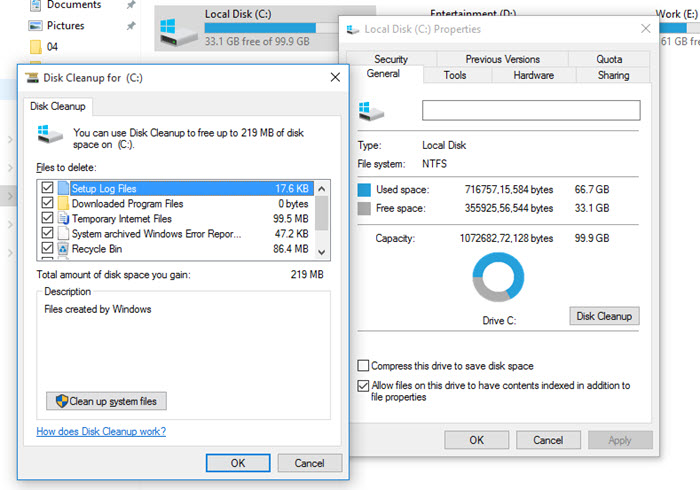This screenshot has width=700, height=490.
Task: Click Properties window title bar drive icon
Action: click(x=353, y=29)
